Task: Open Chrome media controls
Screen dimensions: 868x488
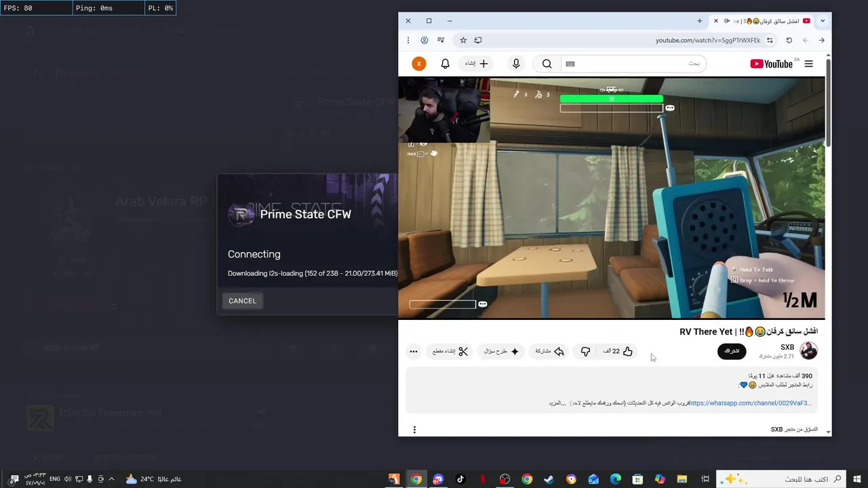Action: click(x=441, y=41)
